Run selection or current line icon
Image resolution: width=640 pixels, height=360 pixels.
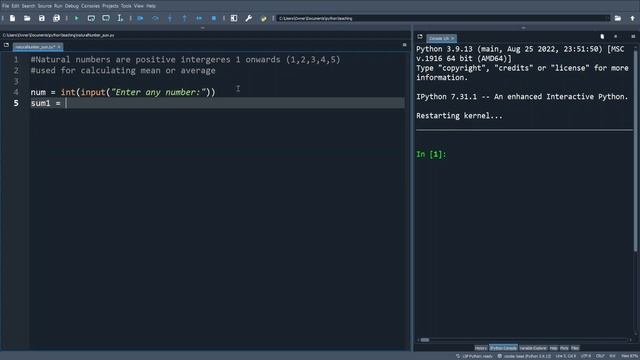(x=120, y=18)
